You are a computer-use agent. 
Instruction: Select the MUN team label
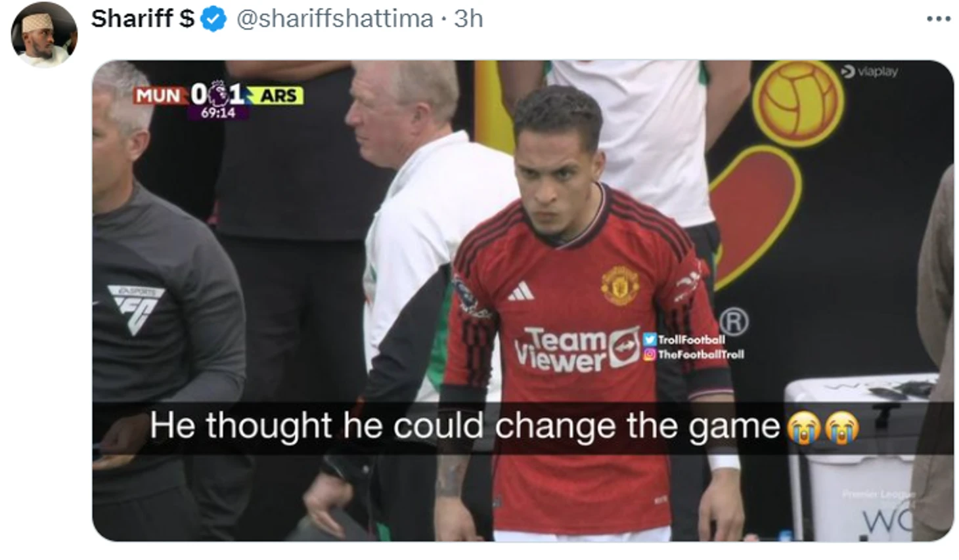coord(158,96)
